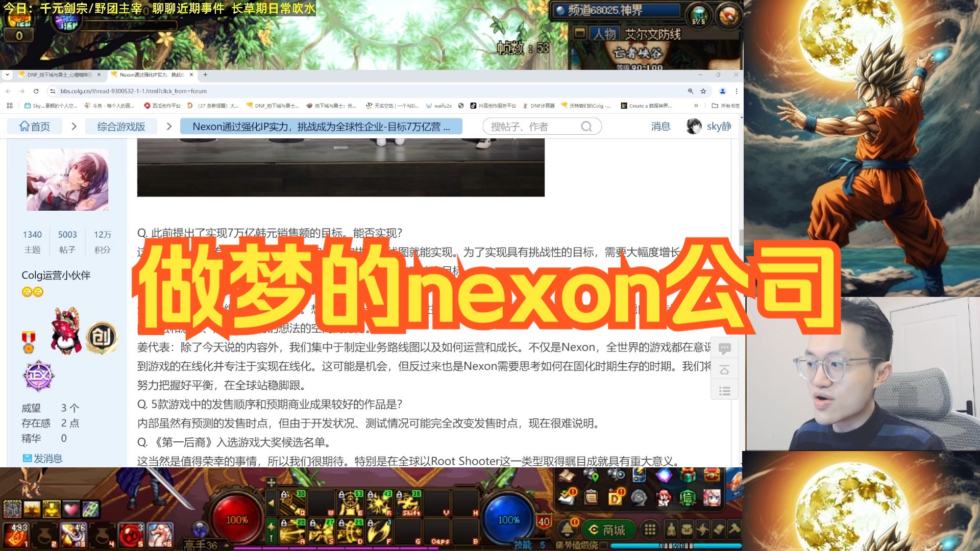Open the poster's anime avatar thumbnail
Screen dimensions: 980x551
pos(67,180)
